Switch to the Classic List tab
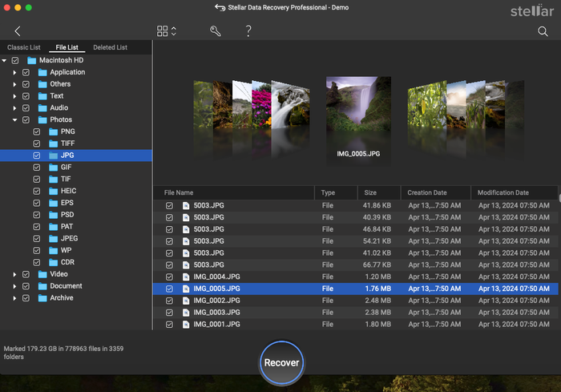The height and width of the screenshot is (392, 561). [23, 47]
